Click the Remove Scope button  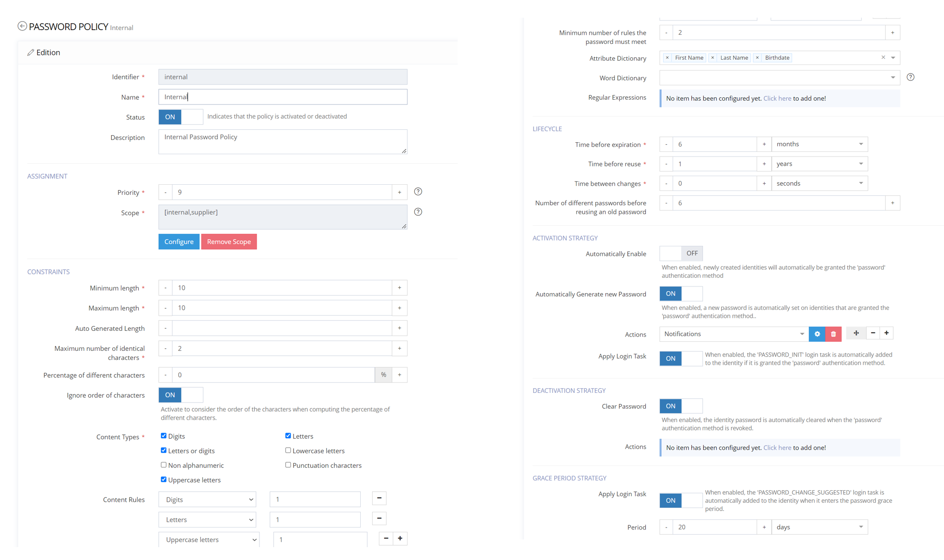(x=229, y=242)
